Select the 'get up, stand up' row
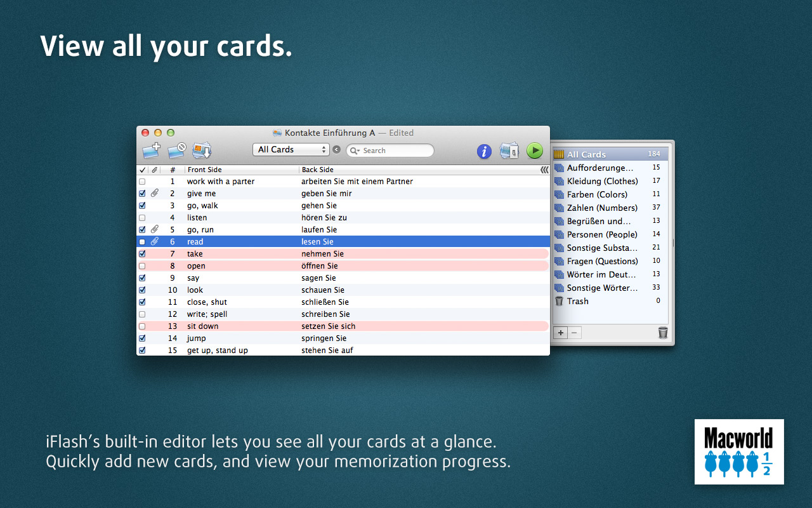 pyautogui.click(x=343, y=350)
